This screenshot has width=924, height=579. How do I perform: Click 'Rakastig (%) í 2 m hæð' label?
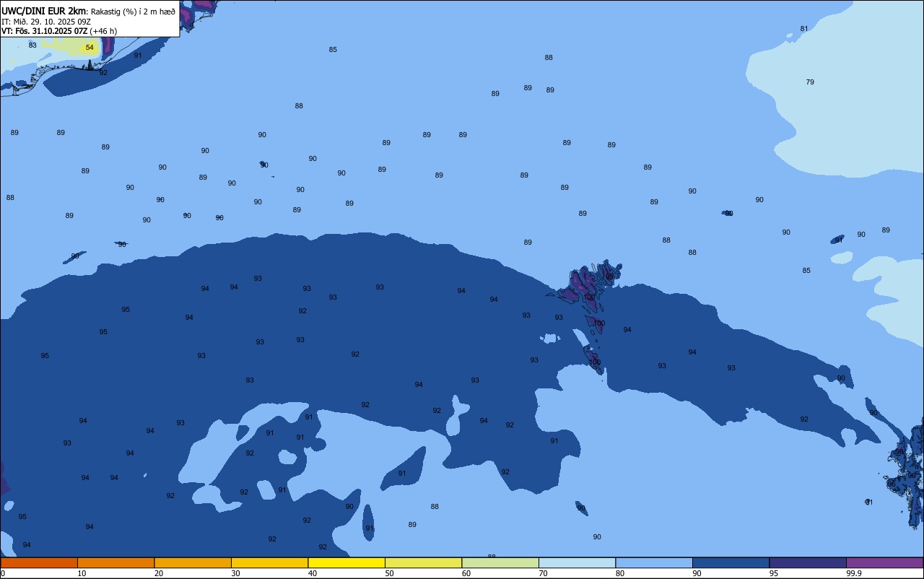[133, 11]
